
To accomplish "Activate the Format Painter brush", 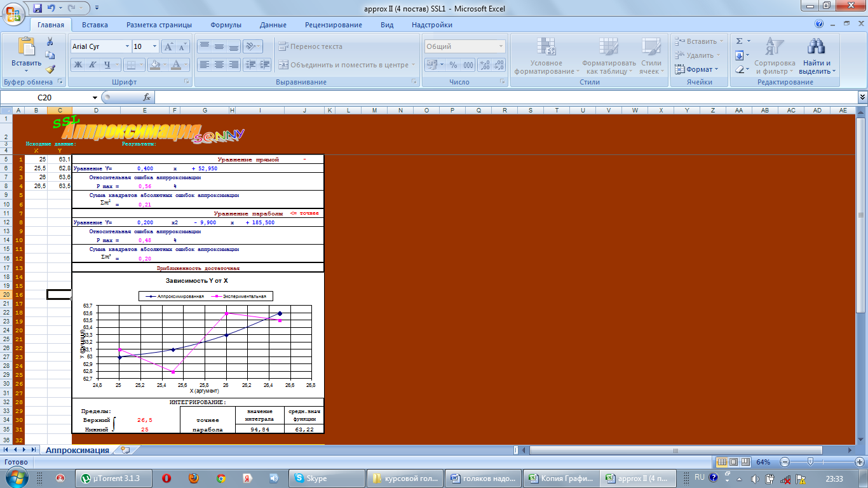I will 50,69.
